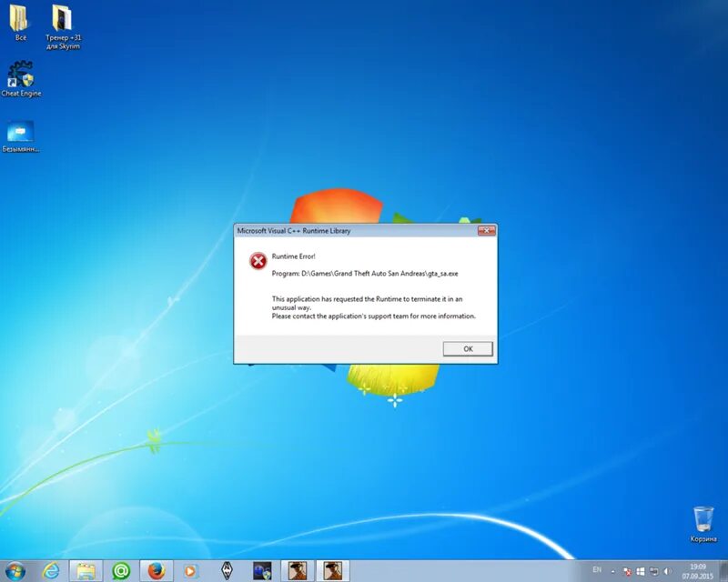Select the 'Тренер +31 для Skyrim' folder

63,27
